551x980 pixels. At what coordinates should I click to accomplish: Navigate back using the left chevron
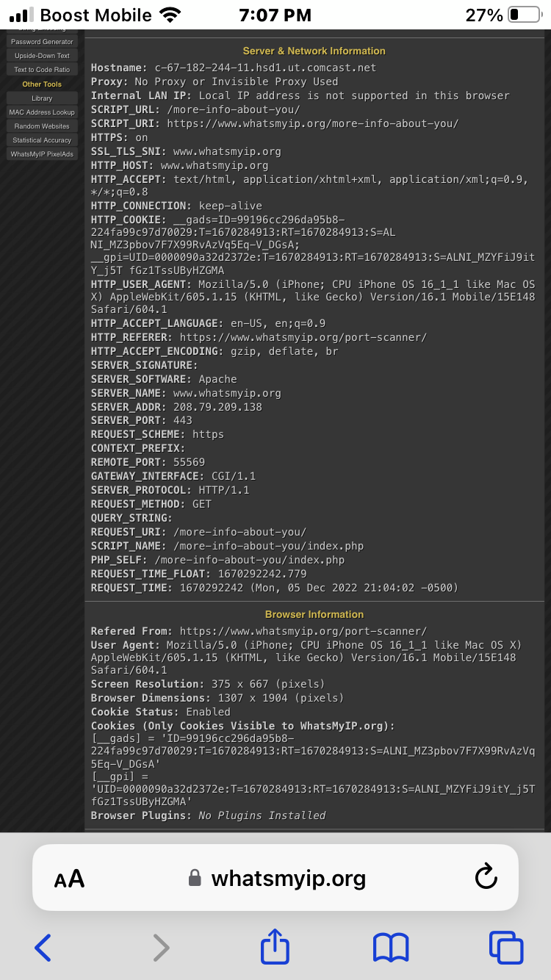43,948
